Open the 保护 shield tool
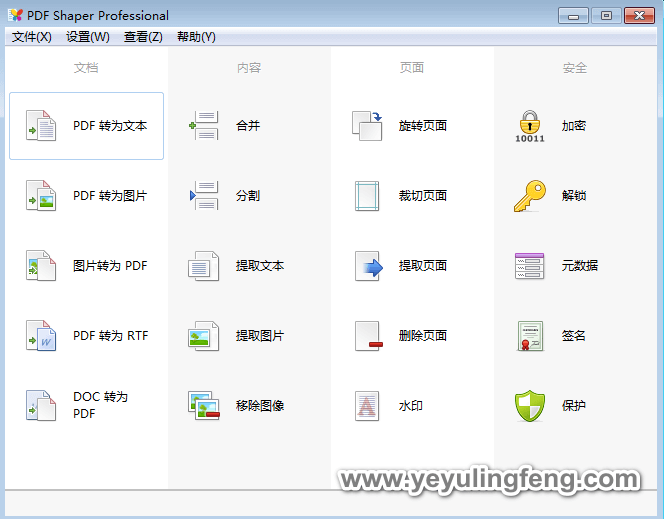This screenshot has width=664, height=519. (x=575, y=406)
